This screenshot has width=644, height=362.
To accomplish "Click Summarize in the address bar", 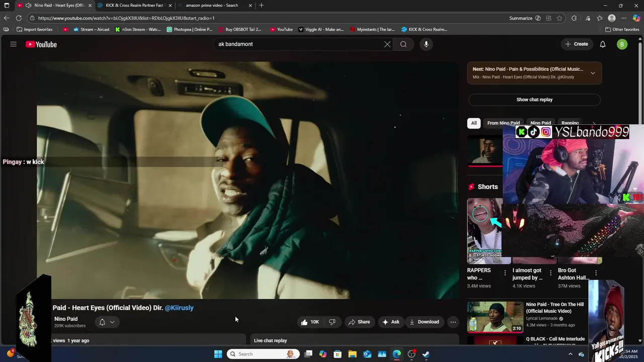I will 521,18.
